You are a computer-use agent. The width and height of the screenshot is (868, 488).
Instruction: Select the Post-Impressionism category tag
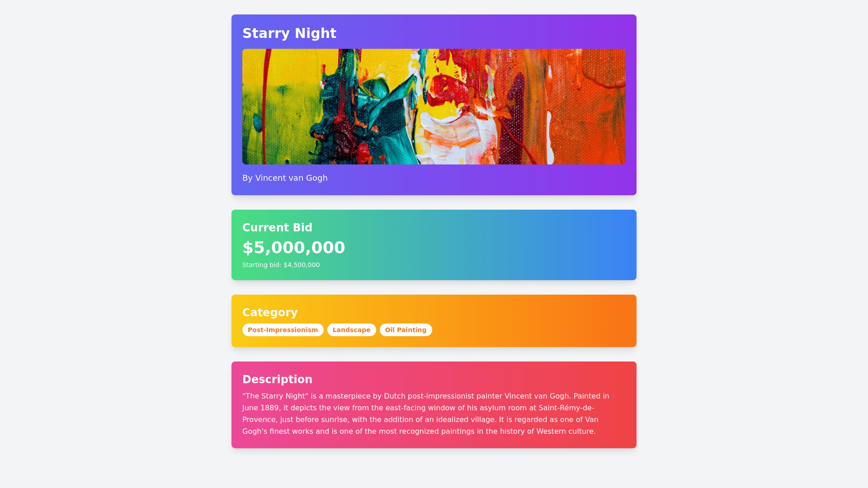(283, 330)
